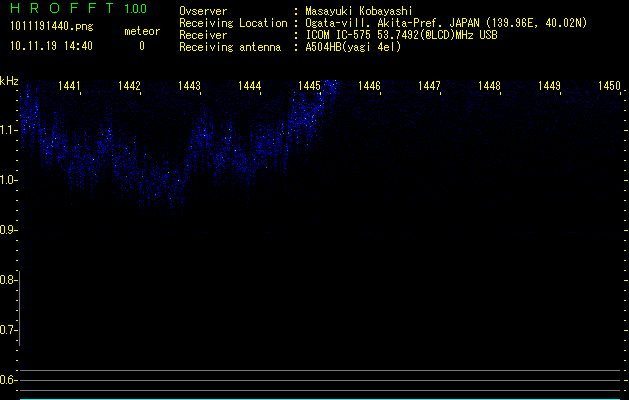Viewport: 629px width, 400px height.
Task: Click the Ovserver field label
Action: tap(203, 11)
